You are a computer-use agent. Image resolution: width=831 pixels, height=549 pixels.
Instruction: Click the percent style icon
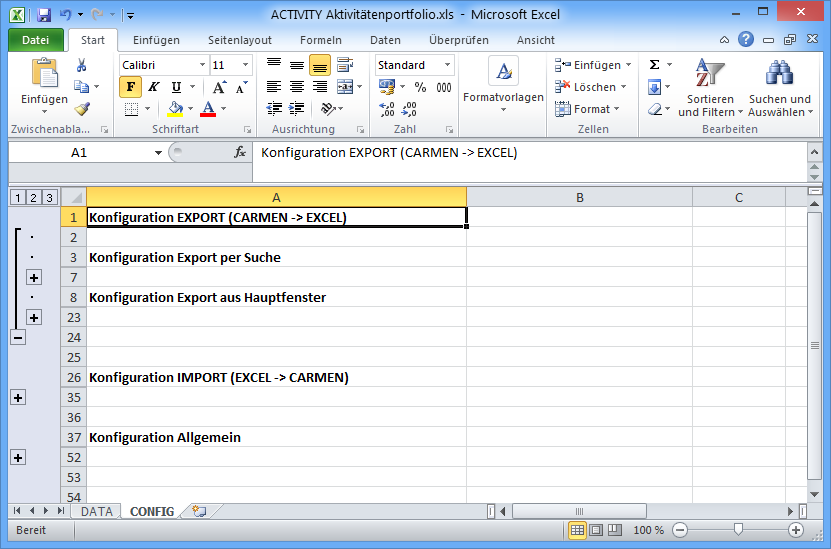click(420, 87)
